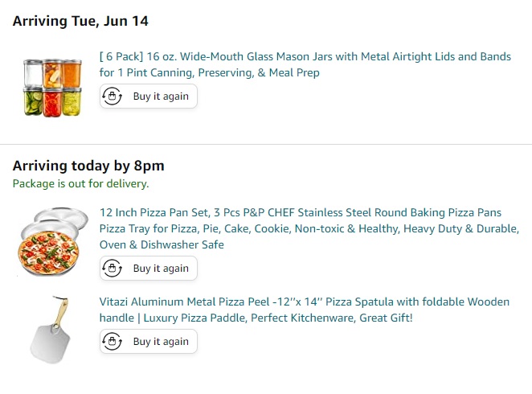Click the cart icon in Pizza Peel's Buy it again
This screenshot has height=394, width=532.
[113, 342]
